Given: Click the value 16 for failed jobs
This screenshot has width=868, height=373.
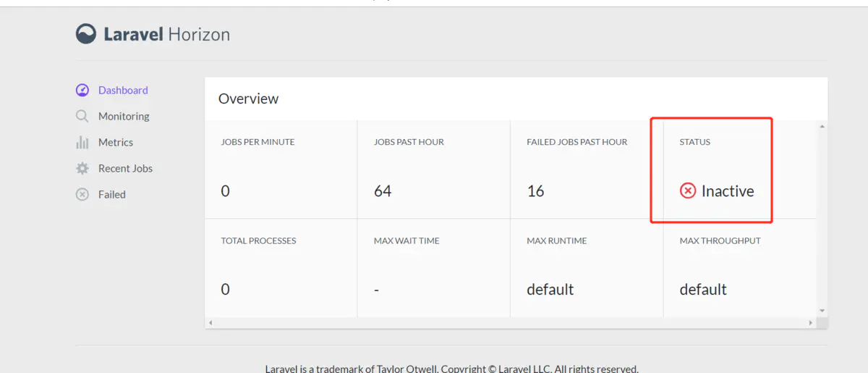Looking at the screenshot, I should point(535,191).
